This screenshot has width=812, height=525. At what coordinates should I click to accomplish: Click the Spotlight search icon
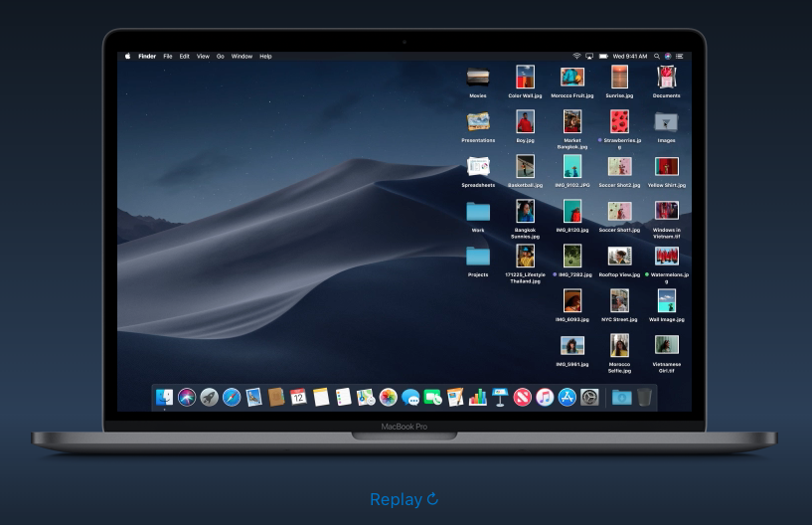[656, 57]
